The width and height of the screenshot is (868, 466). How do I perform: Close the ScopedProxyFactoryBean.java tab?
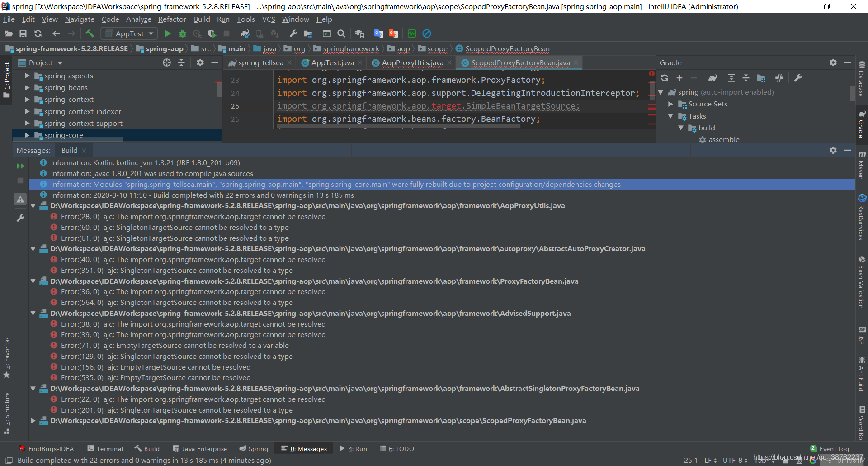pyautogui.click(x=576, y=62)
